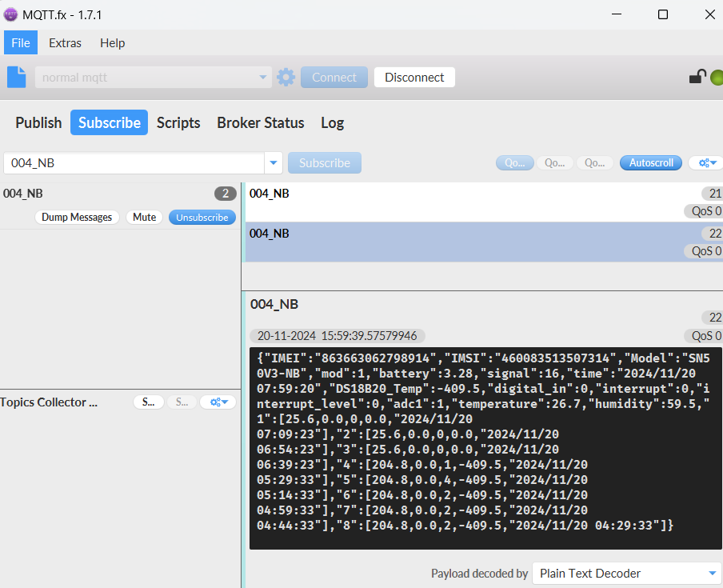This screenshot has height=588, width=723.
Task: Select the Subscribe tab
Action: tap(110, 122)
